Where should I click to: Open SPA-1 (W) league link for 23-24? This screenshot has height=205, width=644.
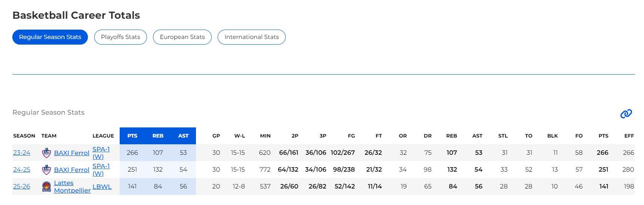(x=101, y=153)
